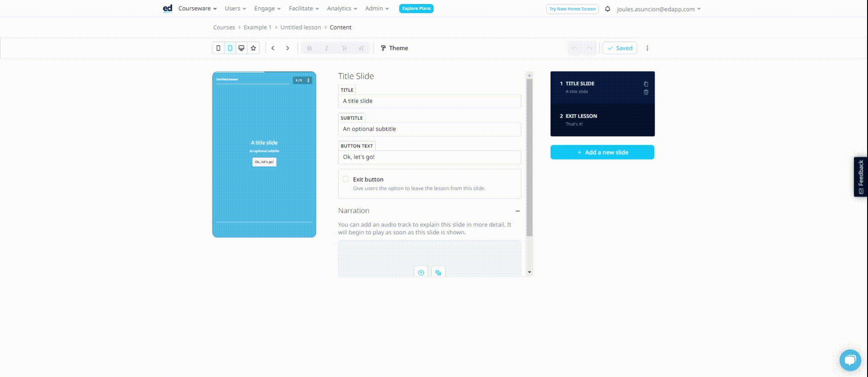Go to Untitled lesson breadcrumb
This screenshot has height=377, width=868.
coord(301,28)
